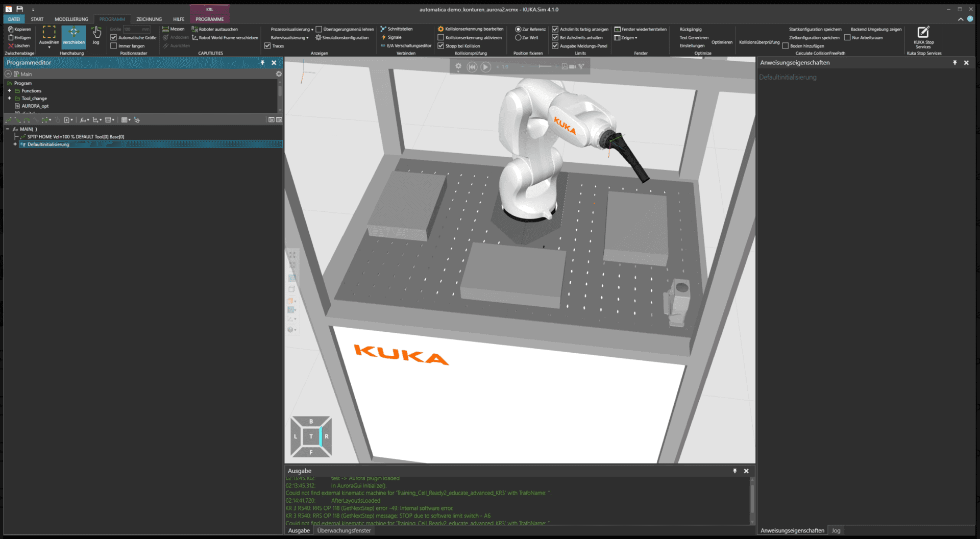Click the simulation play button
980x539 pixels.
tap(486, 67)
